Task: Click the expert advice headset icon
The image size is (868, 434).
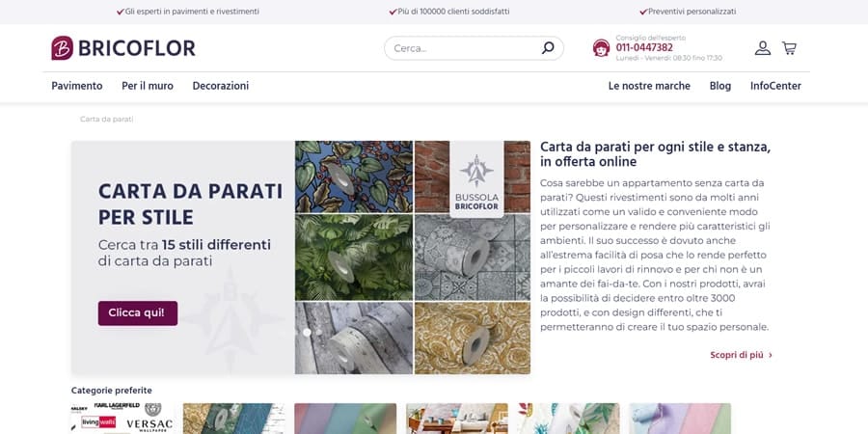Action: click(601, 48)
